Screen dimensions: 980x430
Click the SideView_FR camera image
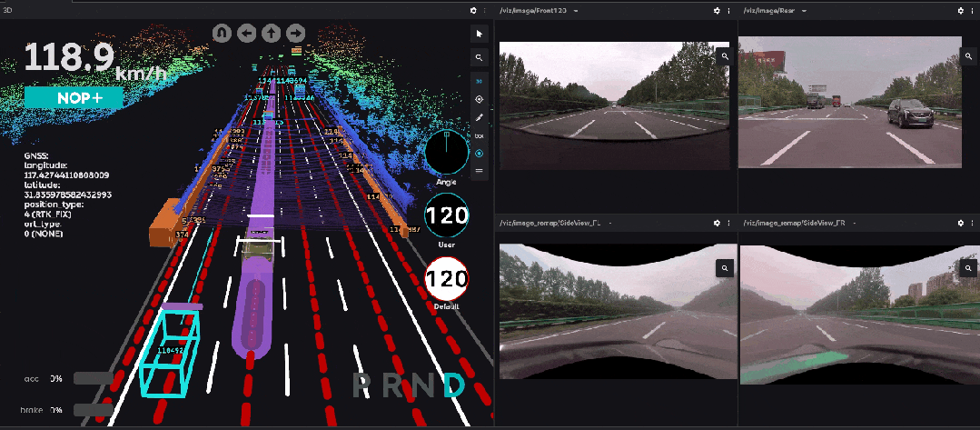point(860,315)
